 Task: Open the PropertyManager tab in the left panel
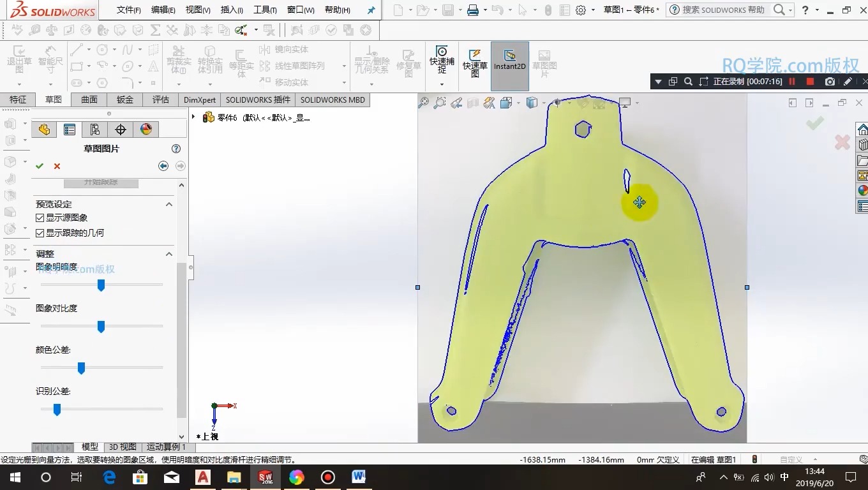pos(71,129)
